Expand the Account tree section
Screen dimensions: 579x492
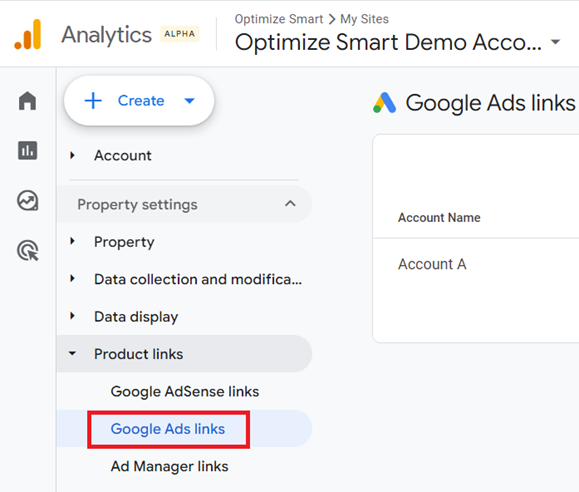coord(72,156)
